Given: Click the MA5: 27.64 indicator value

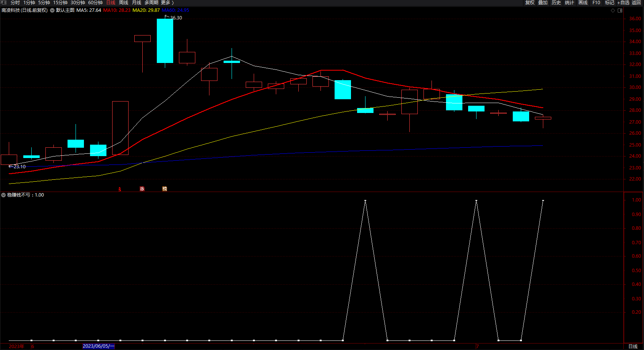Looking at the screenshot, I should [89, 10].
